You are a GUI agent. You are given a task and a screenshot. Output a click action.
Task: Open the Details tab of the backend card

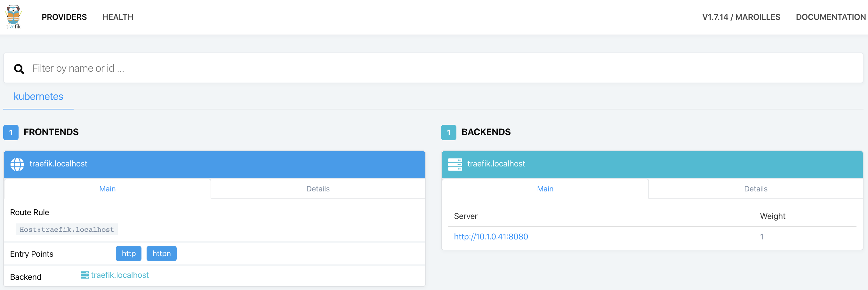click(755, 189)
